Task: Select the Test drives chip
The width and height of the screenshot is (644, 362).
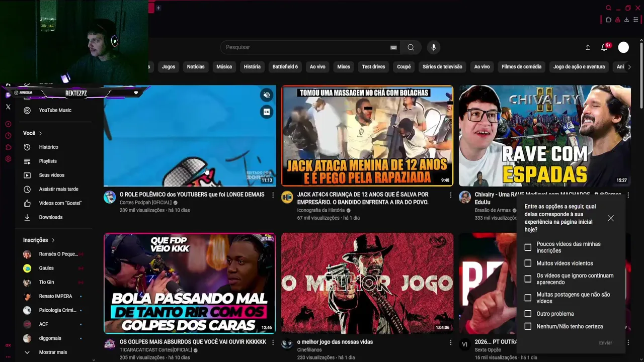Action: pyautogui.click(x=373, y=67)
